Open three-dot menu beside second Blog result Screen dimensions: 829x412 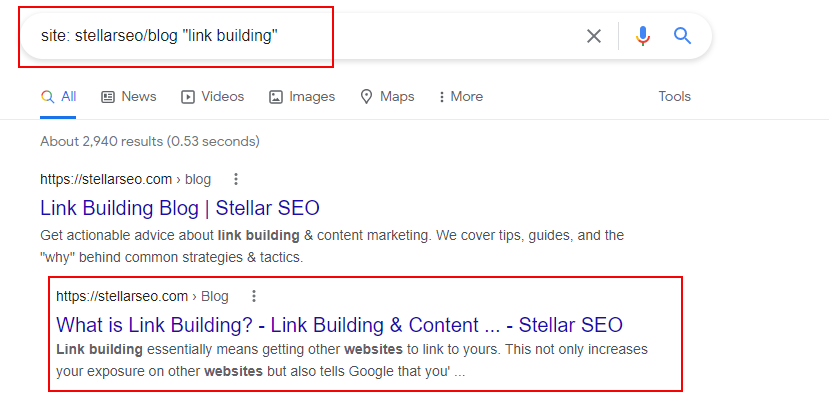[254, 296]
